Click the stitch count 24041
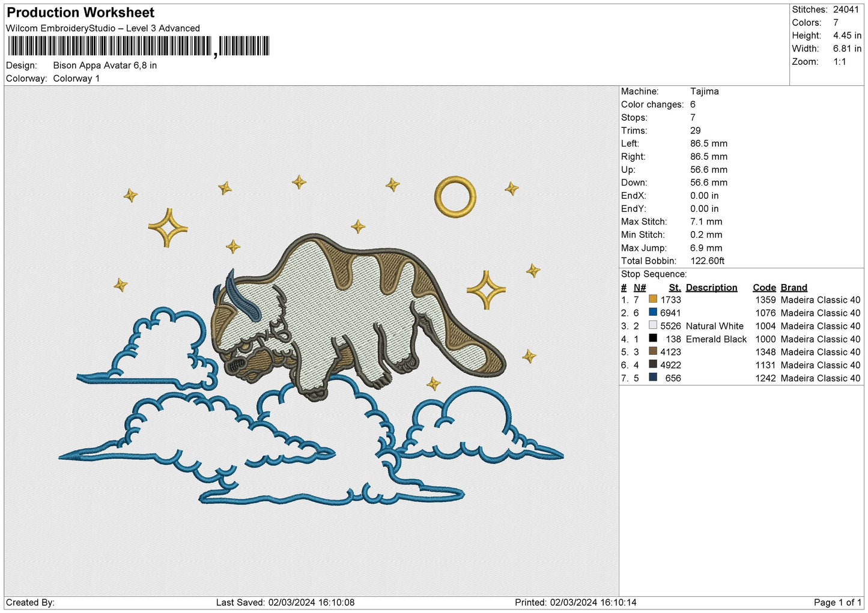Viewport: 868px width, 613px height. [846, 10]
